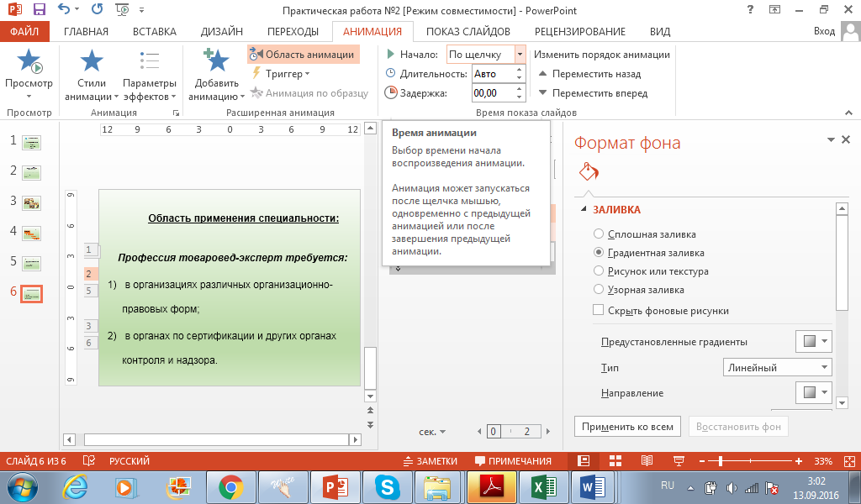Select slide 3 thumbnail
Viewport: 861px width, 504px height.
31,203
